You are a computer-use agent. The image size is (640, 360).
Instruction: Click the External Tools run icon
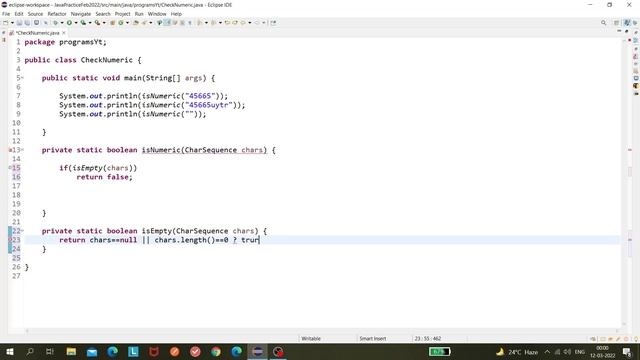tap(97, 23)
